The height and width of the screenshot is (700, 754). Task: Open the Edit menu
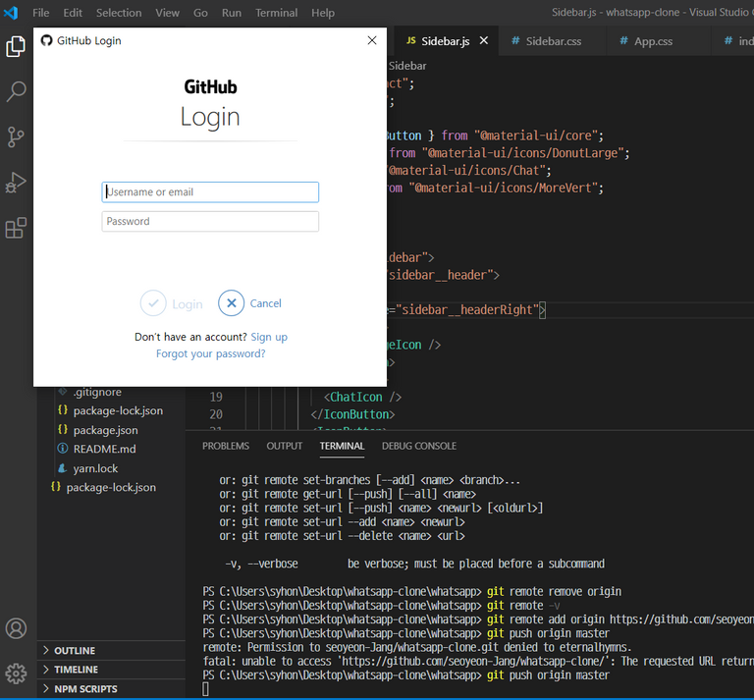pos(73,13)
